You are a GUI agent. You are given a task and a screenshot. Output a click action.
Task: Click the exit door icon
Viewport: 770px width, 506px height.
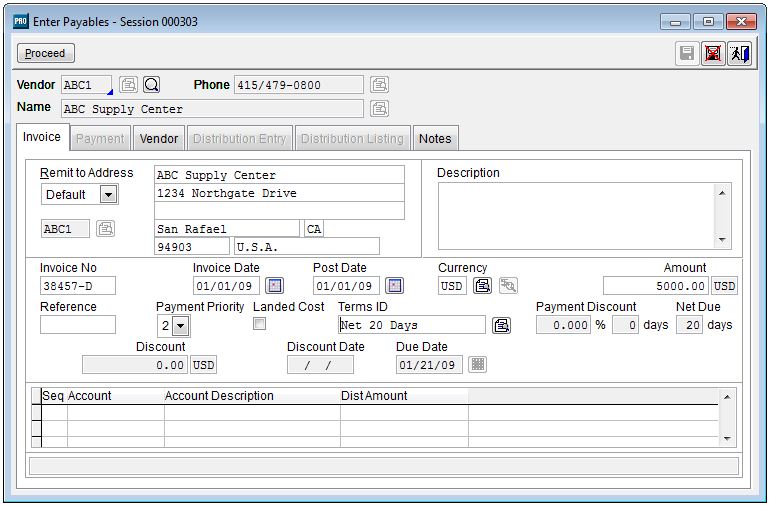tap(739, 53)
